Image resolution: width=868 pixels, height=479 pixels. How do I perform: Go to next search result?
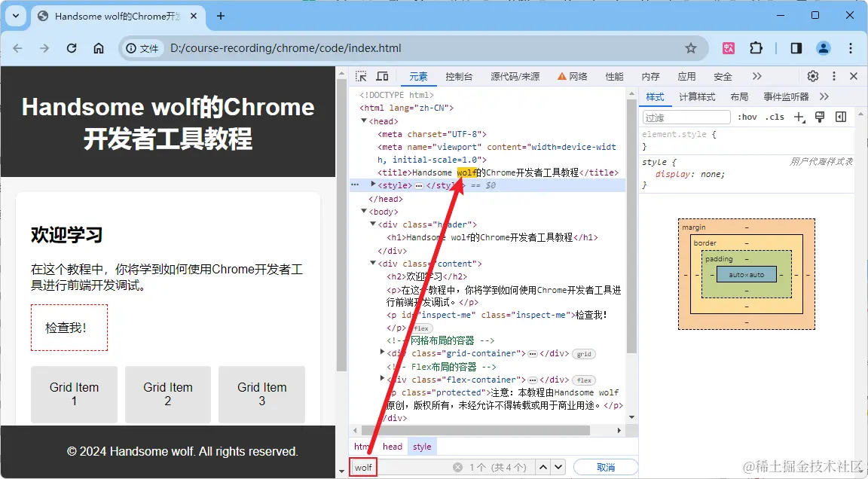558,468
